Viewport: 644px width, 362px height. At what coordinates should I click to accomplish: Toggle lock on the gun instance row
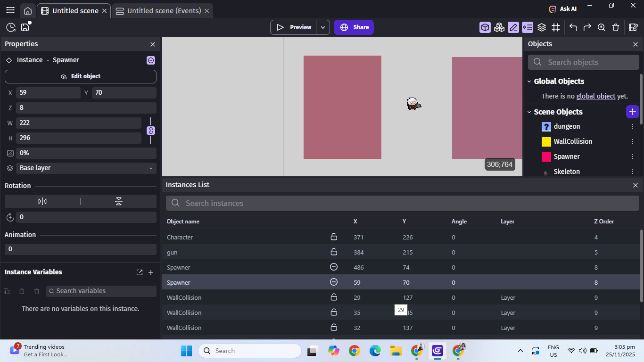(334, 252)
